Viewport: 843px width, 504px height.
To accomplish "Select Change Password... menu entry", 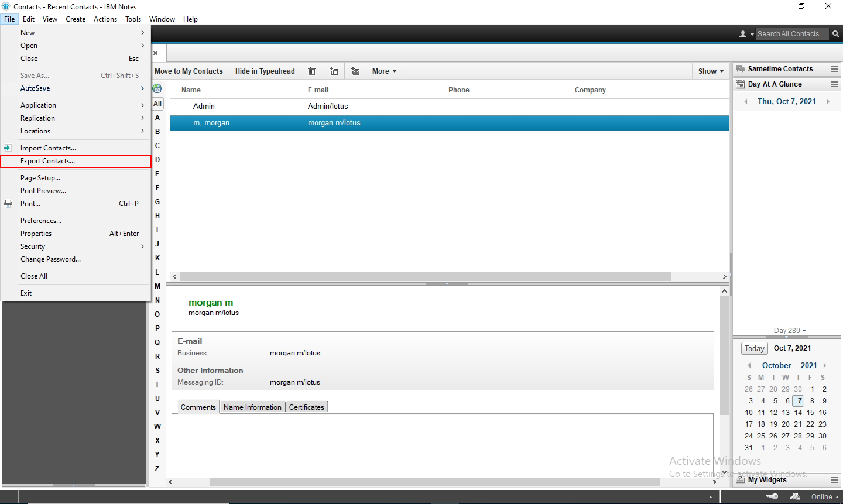I will (x=76, y=259).
